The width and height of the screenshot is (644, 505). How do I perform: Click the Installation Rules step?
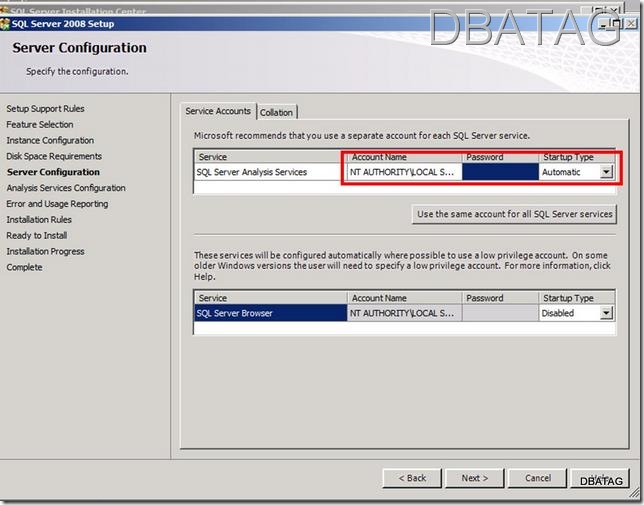(39, 220)
